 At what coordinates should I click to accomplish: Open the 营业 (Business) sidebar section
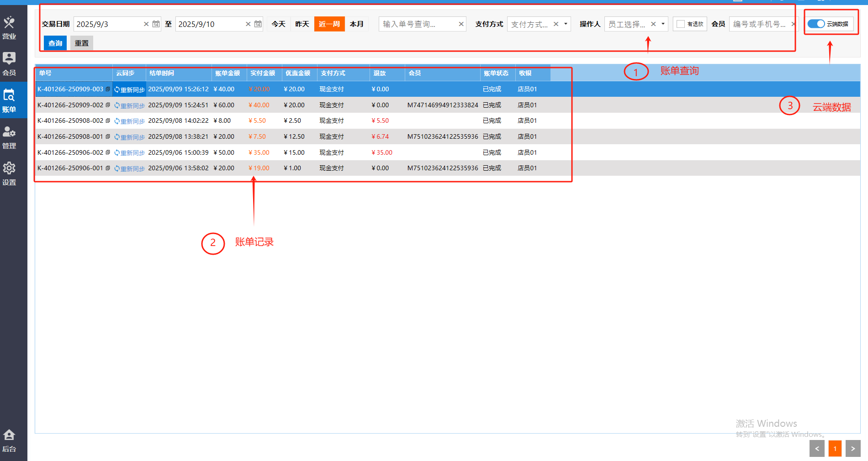tap(9, 27)
